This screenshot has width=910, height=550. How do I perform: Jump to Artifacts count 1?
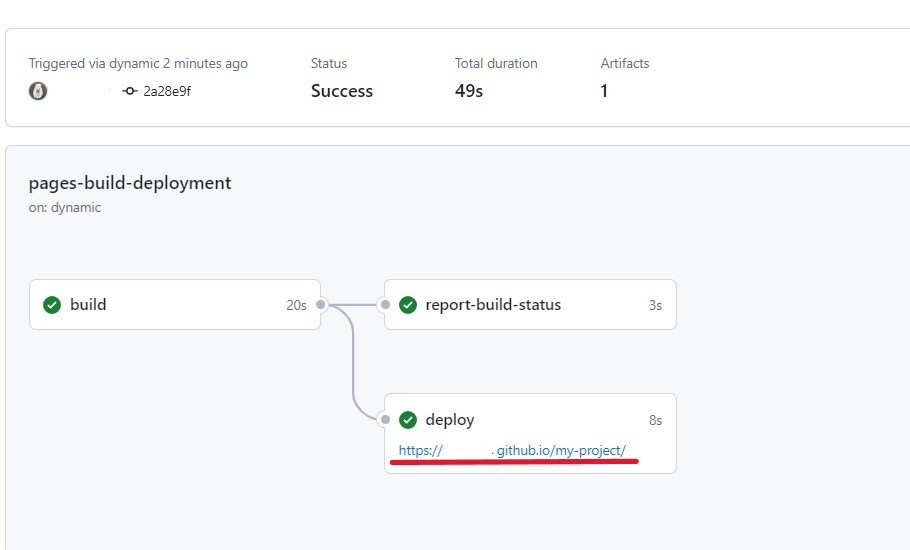pos(604,91)
